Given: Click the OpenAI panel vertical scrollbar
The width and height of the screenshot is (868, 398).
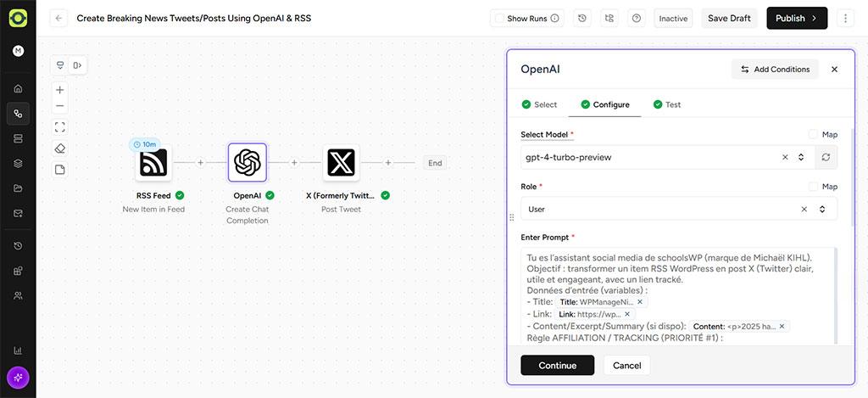Looking at the screenshot, I should (853, 177).
